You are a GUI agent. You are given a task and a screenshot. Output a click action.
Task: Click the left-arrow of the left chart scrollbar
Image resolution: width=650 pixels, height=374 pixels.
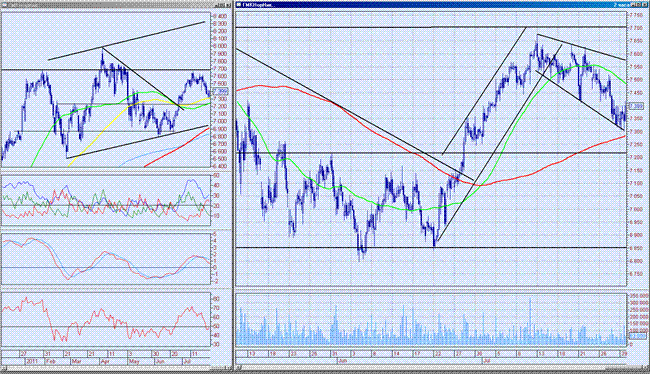click(x=5, y=368)
